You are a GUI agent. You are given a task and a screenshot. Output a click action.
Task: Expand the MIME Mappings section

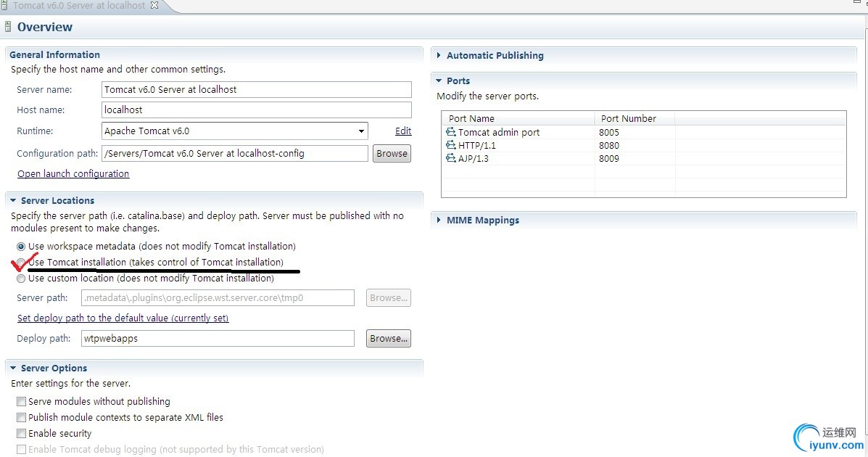click(439, 220)
